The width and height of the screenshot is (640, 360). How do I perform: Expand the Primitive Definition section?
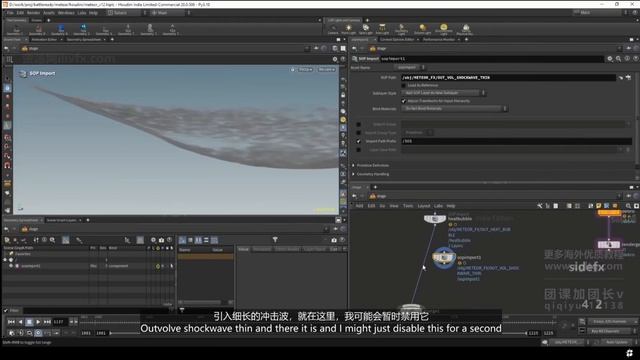coord(371,165)
